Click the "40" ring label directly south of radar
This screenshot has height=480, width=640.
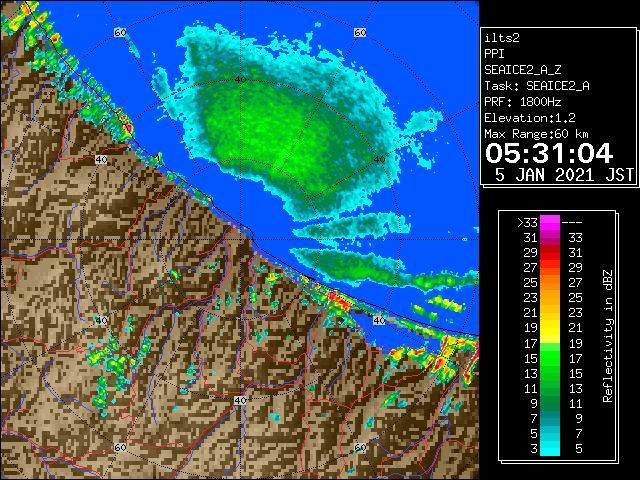[240, 400]
